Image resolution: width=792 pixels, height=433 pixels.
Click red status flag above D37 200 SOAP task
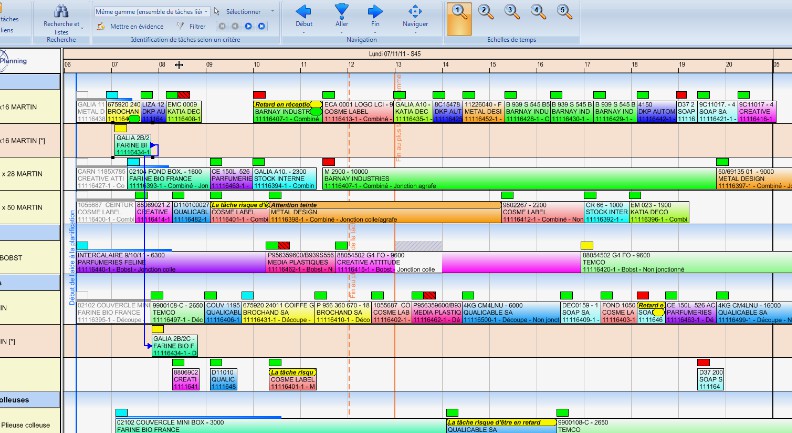[x=704, y=363]
